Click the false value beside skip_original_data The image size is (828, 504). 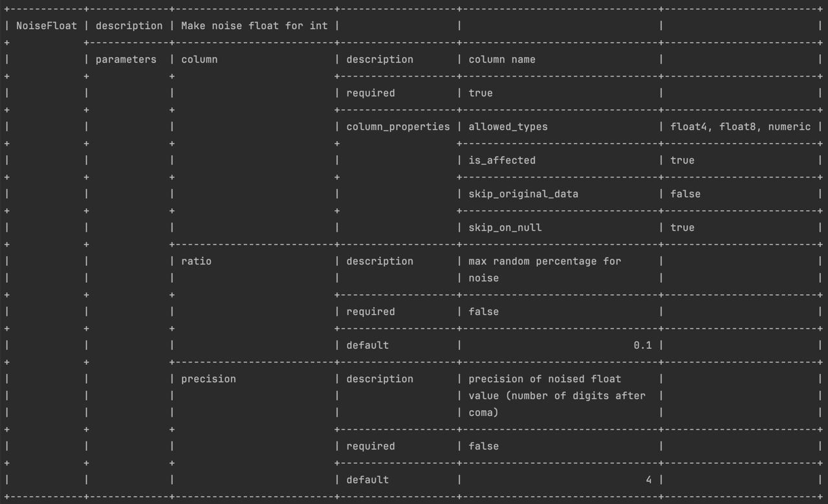point(685,194)
